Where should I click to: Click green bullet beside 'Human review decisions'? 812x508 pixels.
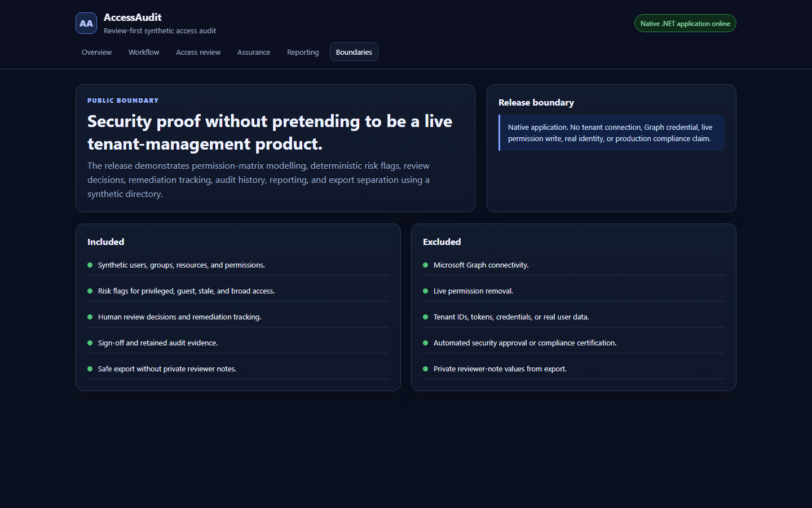coord(90,317)
